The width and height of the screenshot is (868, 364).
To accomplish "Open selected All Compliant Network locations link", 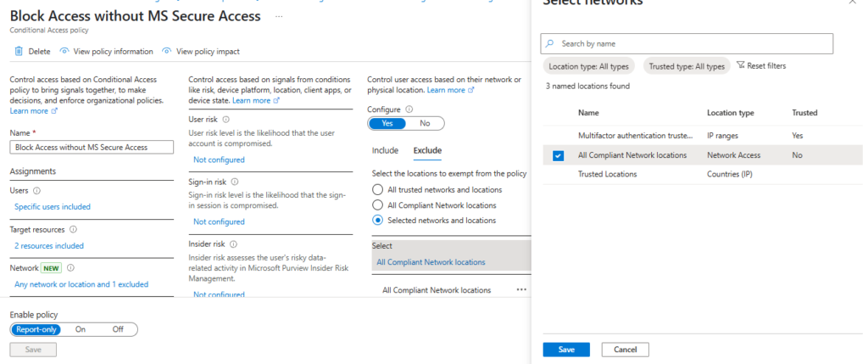I will (431, 262).
